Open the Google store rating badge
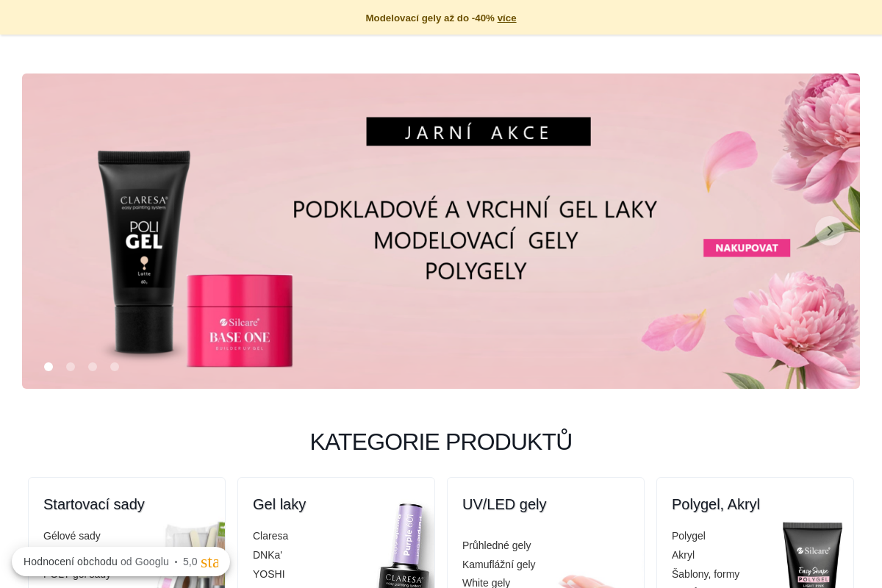Image resolution: width=882 pixels, height=588 pixels. coord(121,562)
